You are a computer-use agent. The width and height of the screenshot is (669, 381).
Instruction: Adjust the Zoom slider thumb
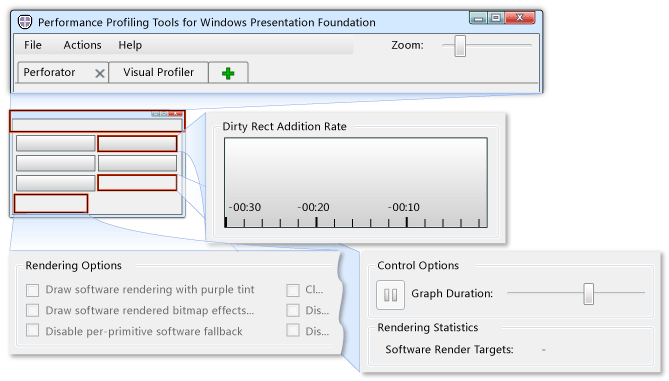coord(460,46)
